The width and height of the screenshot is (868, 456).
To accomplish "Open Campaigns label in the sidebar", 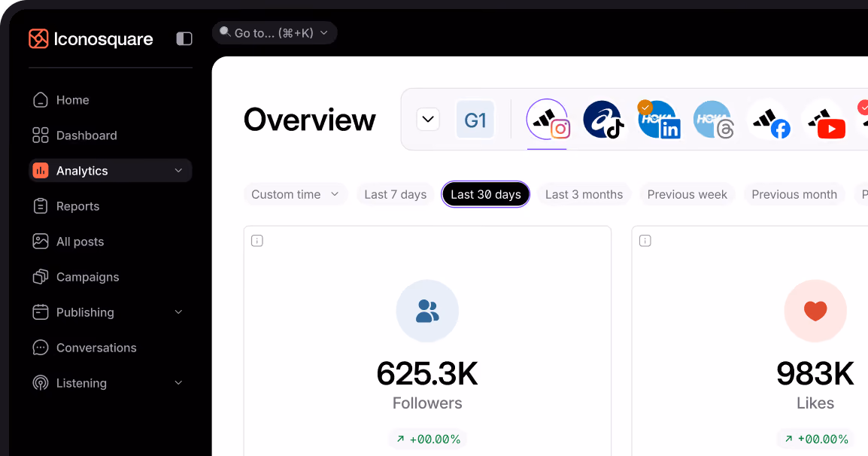I will coord(87,277).
